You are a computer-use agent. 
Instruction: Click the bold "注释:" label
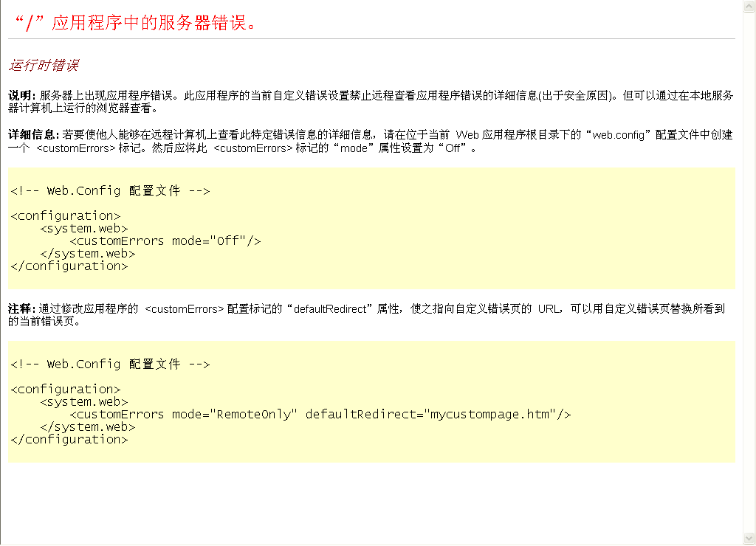21,308
